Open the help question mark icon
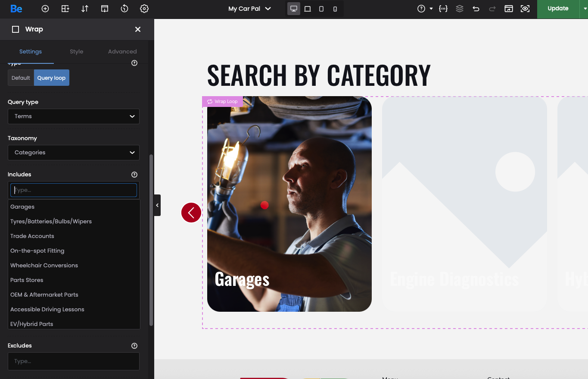 (421, 9)
